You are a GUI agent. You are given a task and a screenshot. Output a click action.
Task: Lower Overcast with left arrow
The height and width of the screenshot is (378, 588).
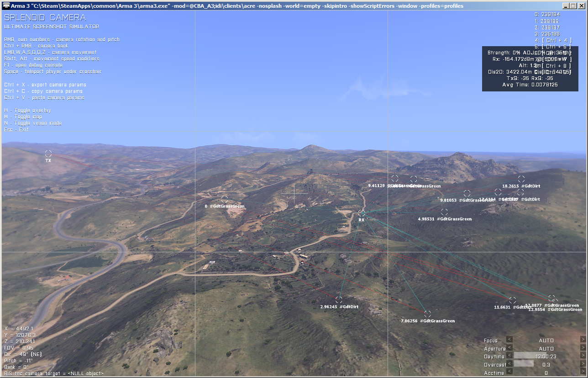coord(509,364)
